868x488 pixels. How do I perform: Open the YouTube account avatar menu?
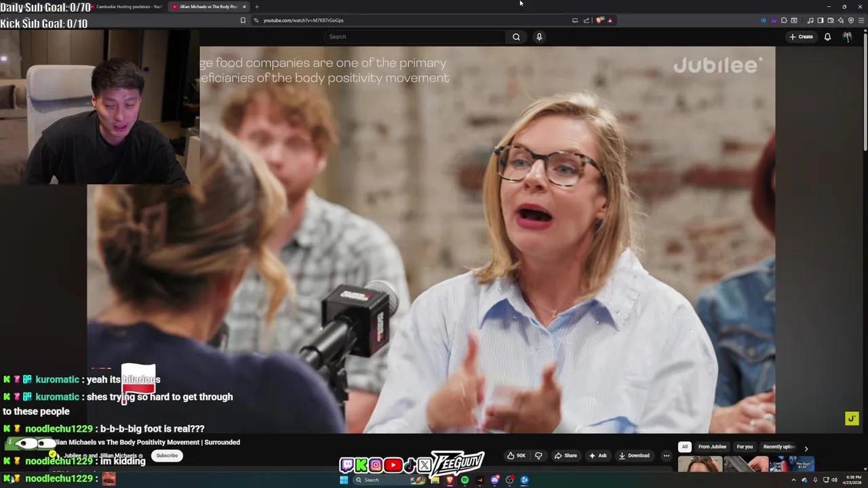coord(847,37)
